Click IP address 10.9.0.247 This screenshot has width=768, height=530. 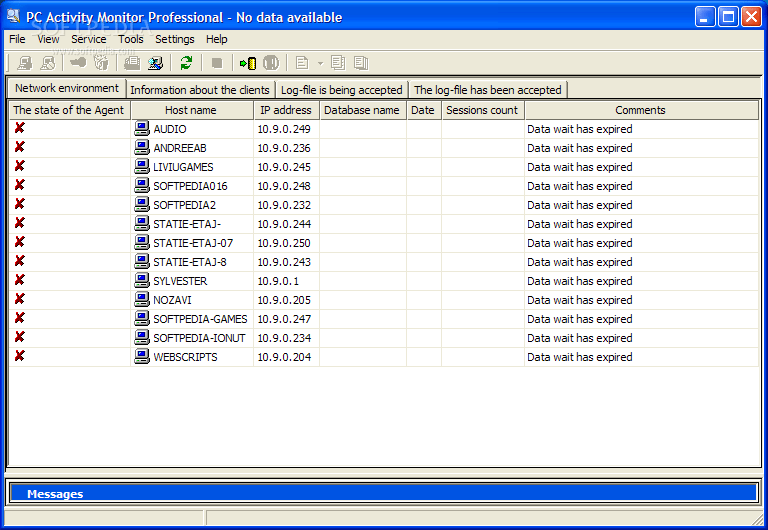[x=284, y=319]
